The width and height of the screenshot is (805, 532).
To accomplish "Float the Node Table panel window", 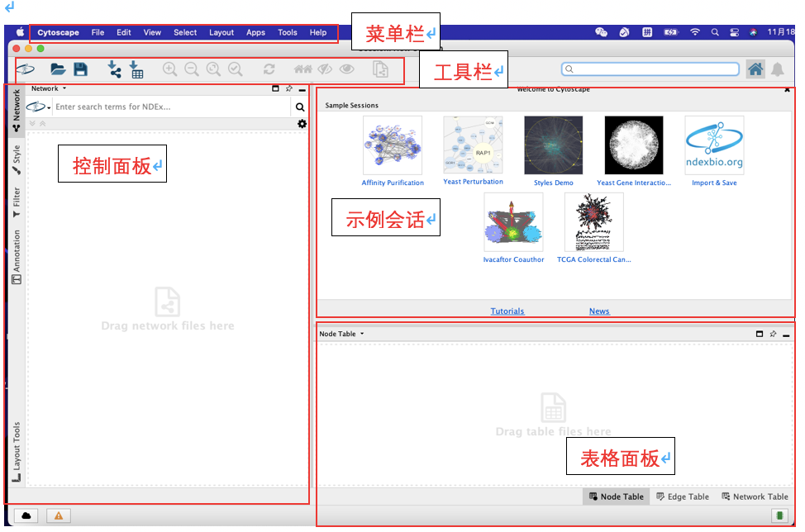I will (760, 334).
